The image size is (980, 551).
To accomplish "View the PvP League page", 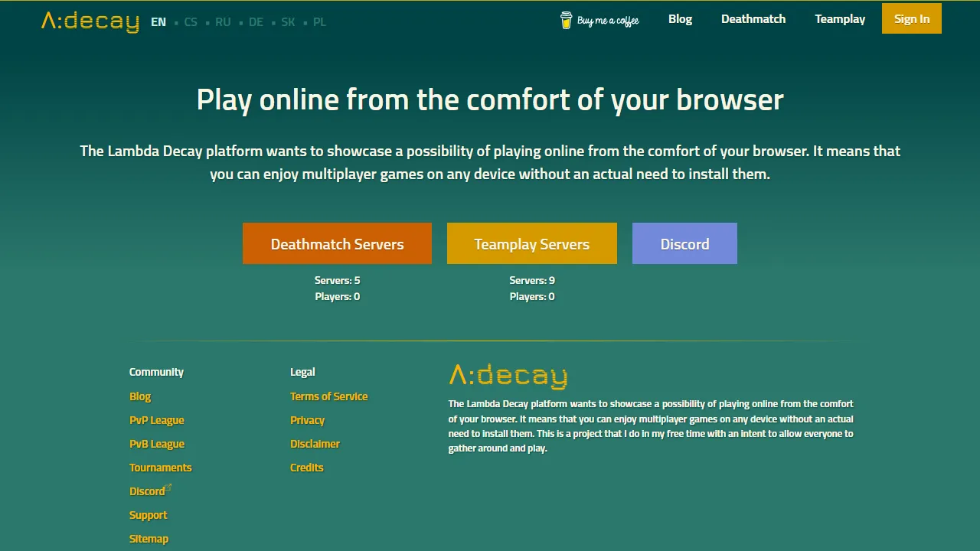I will (156, 419).
